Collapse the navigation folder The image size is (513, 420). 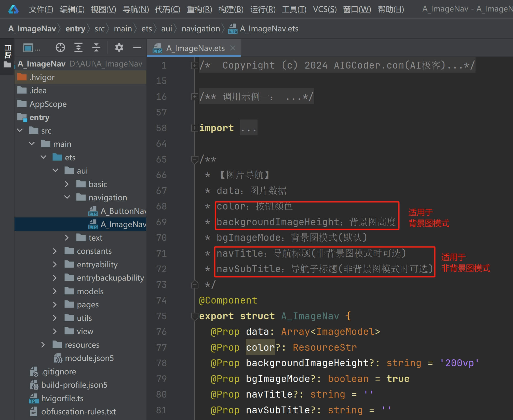67,197
